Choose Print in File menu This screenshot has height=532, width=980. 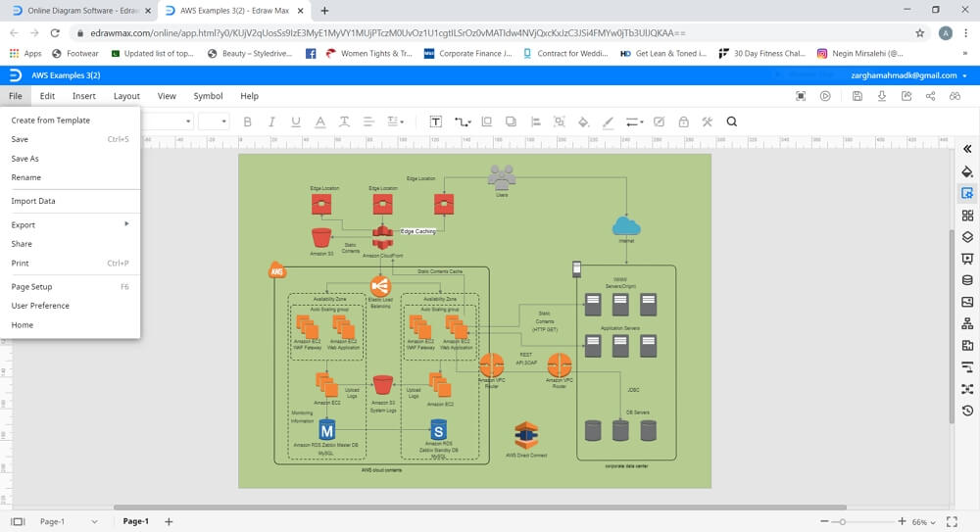click(20, 264)
